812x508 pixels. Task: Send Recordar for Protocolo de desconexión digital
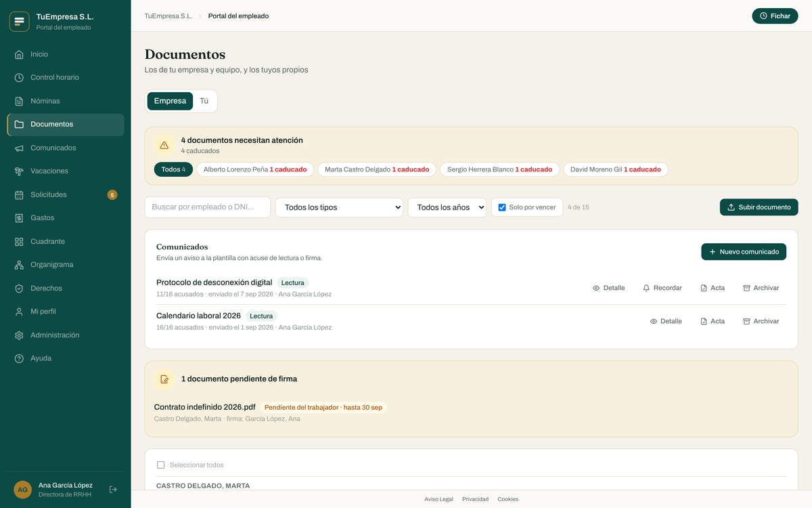pos(662,288)
